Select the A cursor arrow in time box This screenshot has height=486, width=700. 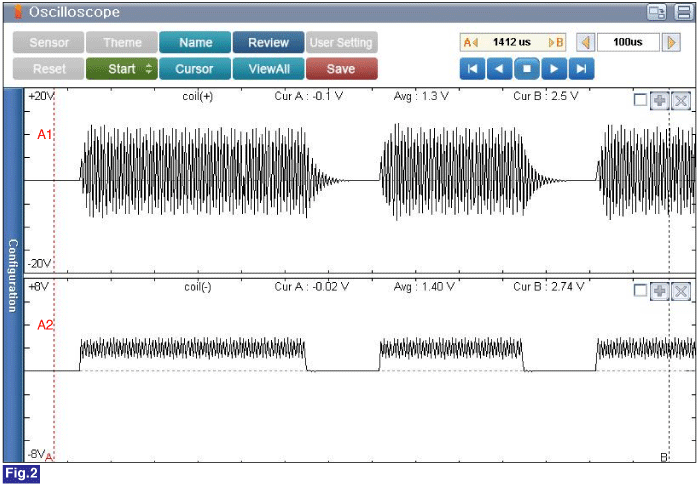(471, 43)
